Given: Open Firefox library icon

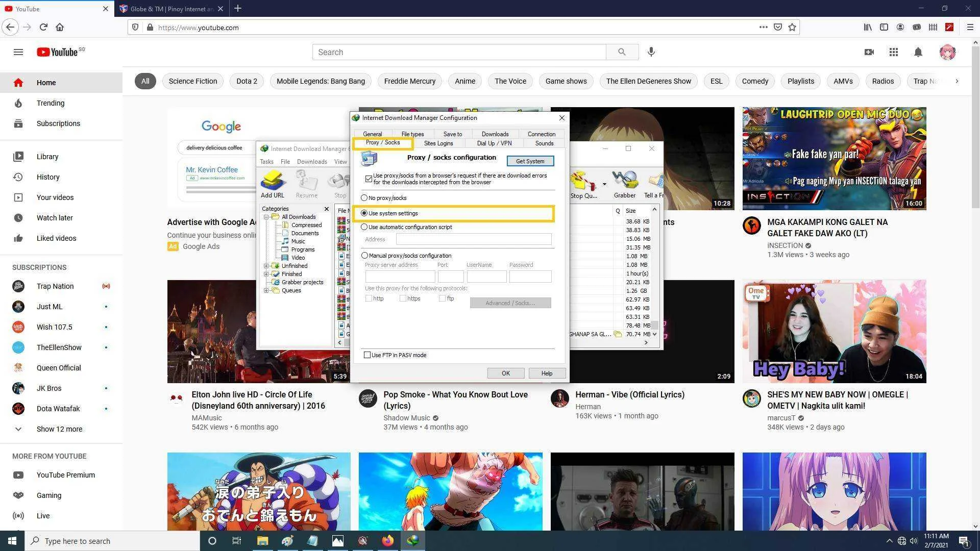Looking at the screenshot, I should click(868, 27).
